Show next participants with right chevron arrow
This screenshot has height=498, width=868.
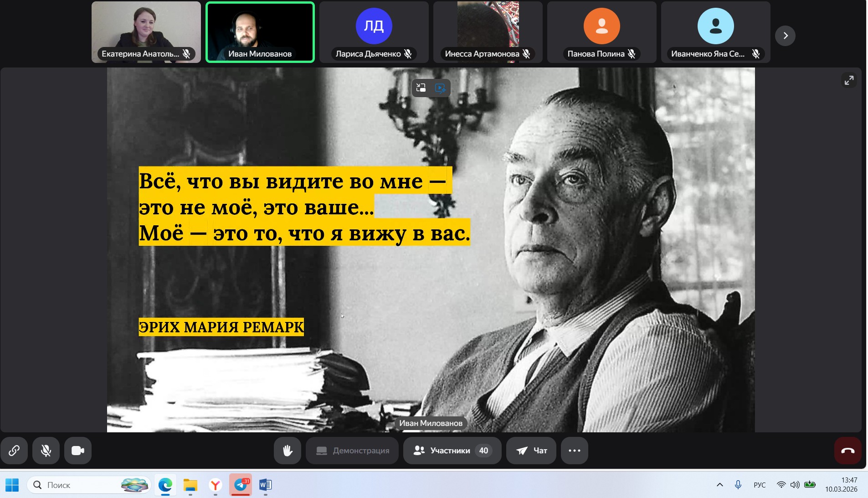(785, 36)
